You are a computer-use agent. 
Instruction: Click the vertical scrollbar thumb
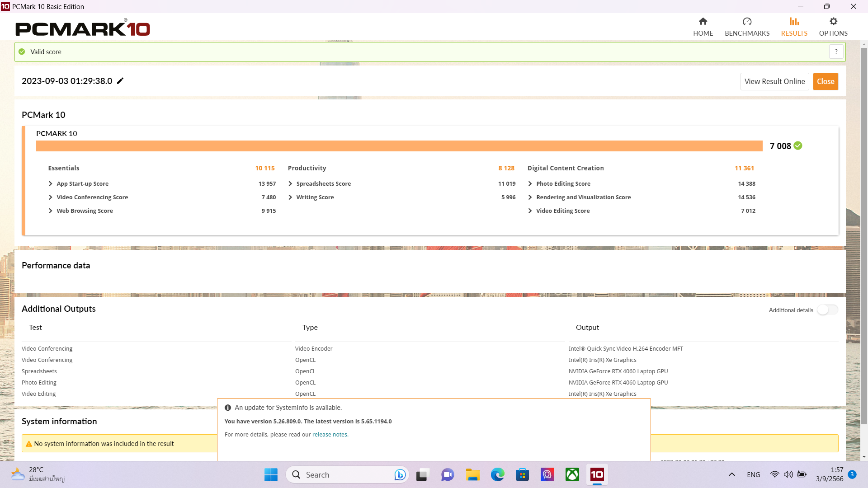pyautogui.click(x=864, y=235)
